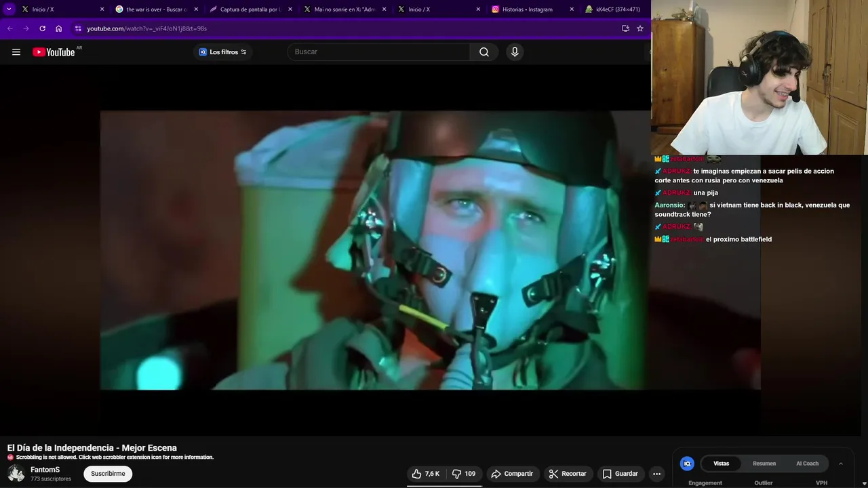Open the 'Los filtros' filter button
The width and height of the screenshot is (868, 488).
pos(223,52)
